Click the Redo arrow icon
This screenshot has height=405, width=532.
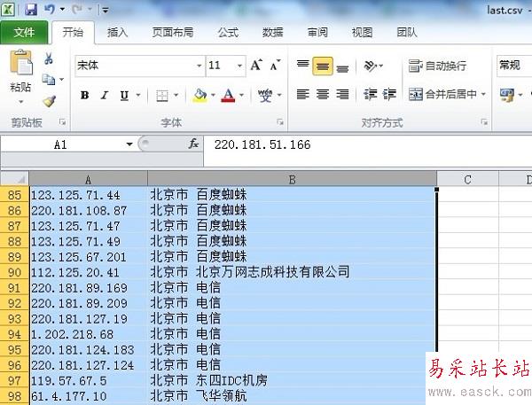coord(77,9)
